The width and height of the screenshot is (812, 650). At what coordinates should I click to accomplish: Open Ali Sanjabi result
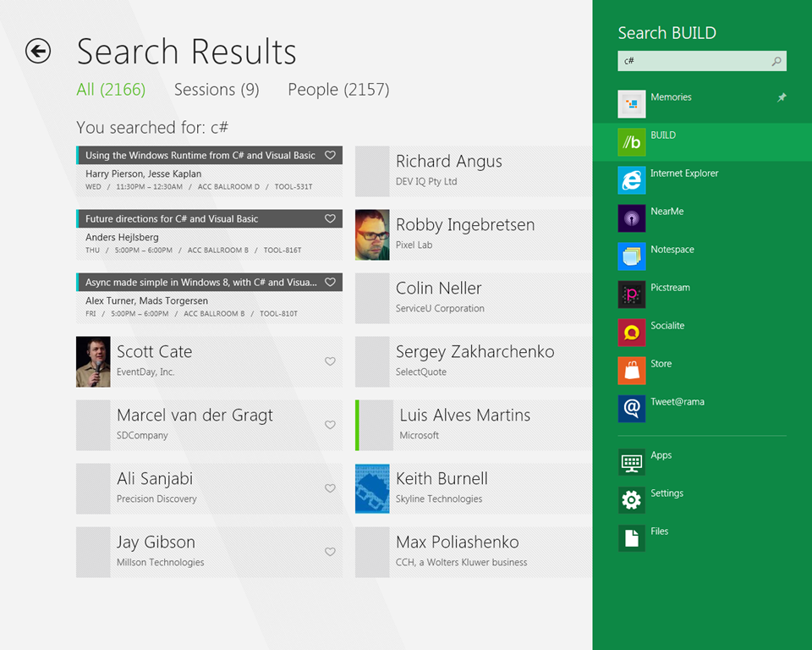tap(209, 489)
